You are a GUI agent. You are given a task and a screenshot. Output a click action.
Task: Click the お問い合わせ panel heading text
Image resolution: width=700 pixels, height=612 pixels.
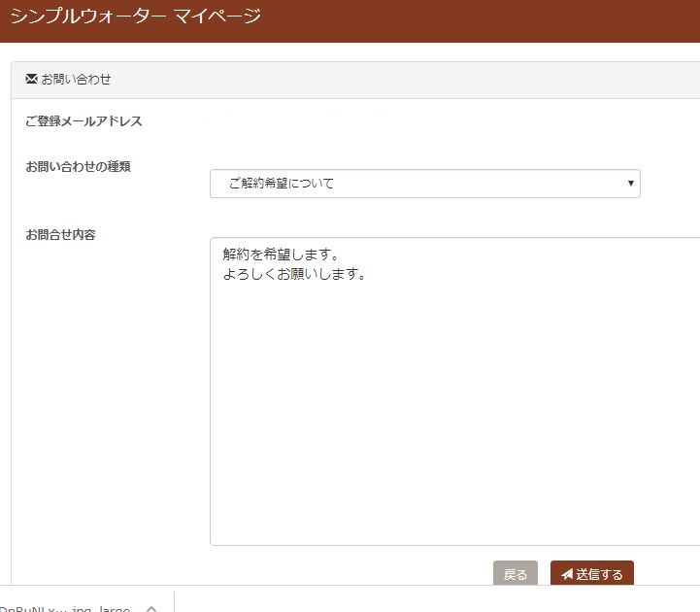(76, 79)
